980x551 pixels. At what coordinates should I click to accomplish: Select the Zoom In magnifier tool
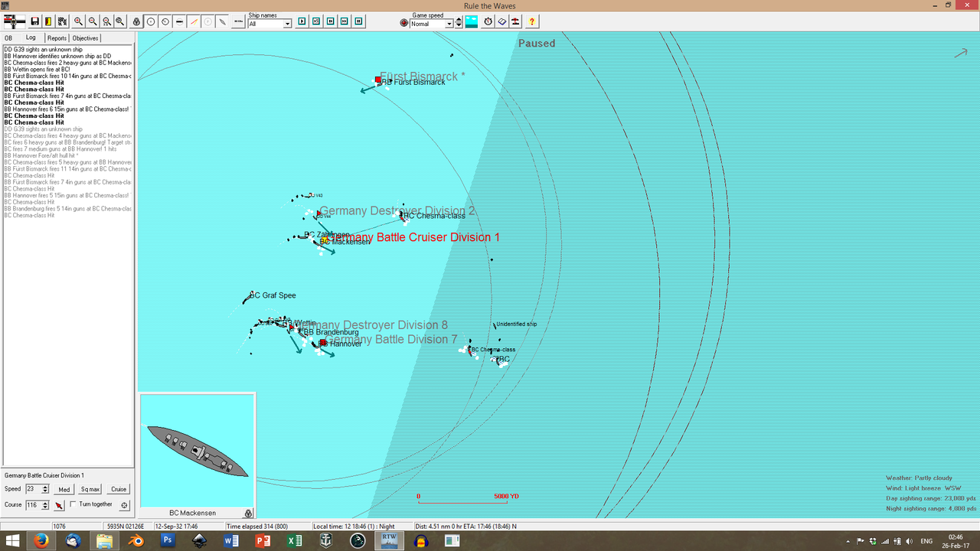pos(78,21)
